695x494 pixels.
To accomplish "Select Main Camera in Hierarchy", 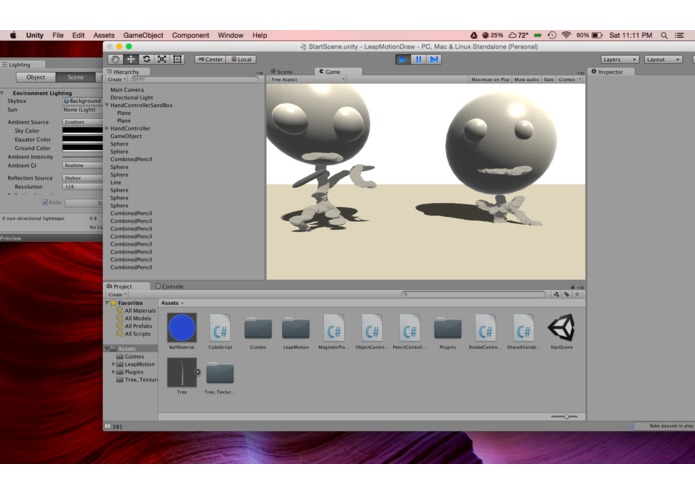I will click(127, 89).
